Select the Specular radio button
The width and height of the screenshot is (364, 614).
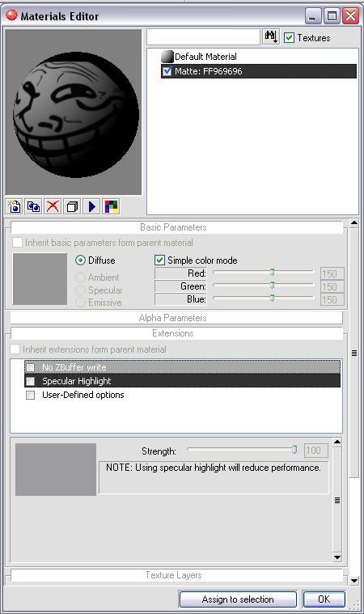[x=80, y=290]
